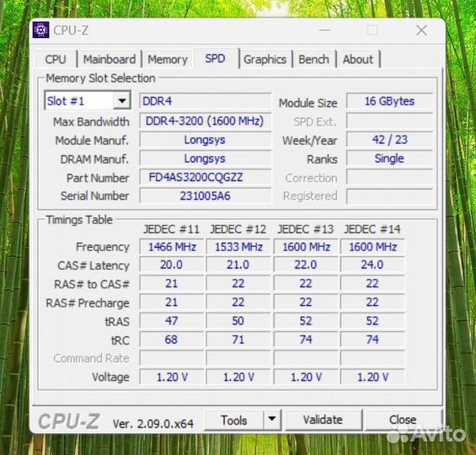
Task: Click version text Ver. 2.09.0.x64
Action: pos(153,424)
